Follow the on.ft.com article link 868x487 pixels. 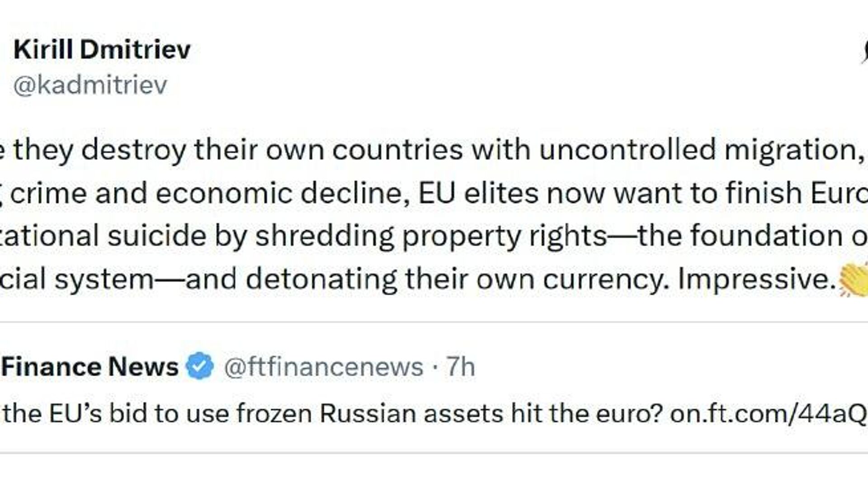pyautogui.click(x=768, y=413)
